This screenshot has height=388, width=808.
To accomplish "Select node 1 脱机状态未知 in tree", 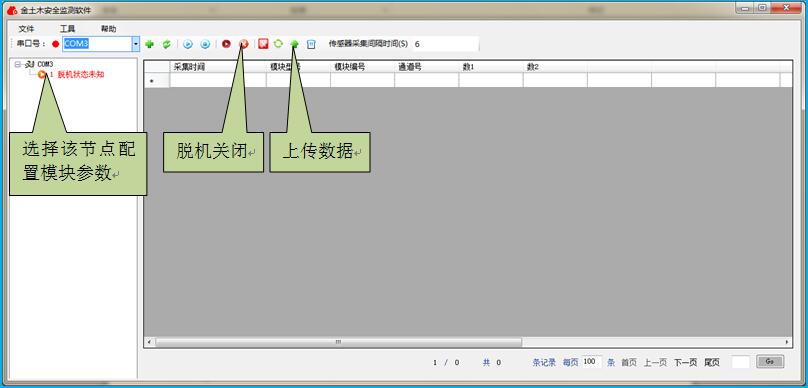I will point(77,75).
